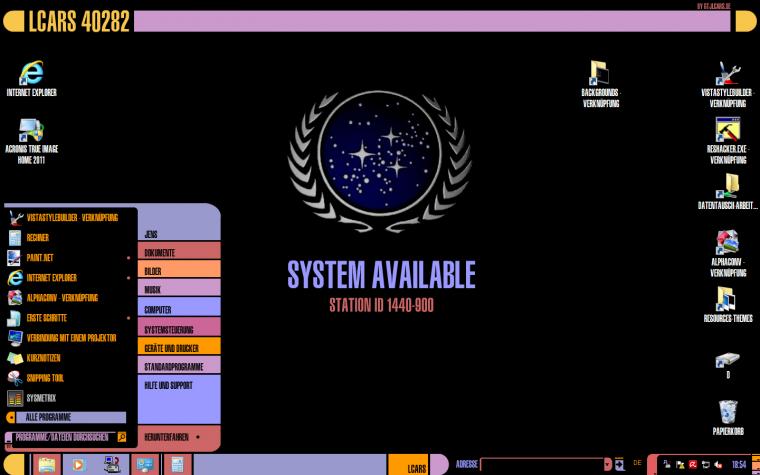Launch AlphaConv - Verknüpfung from start menu
Image resolution: width=760 pixels, height=475 pixels.
[x=71, y=298]
